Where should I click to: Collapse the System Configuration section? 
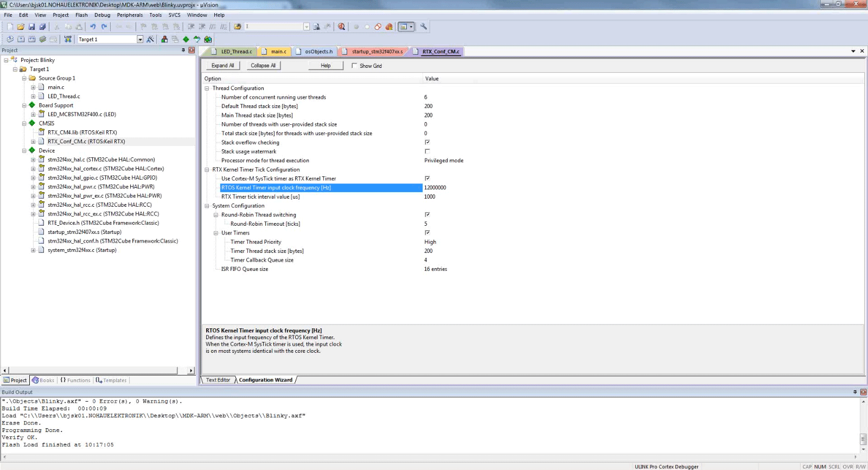tap(207, 206)
